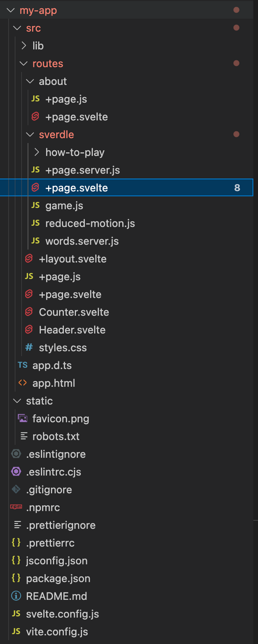Viewport: 258px width, 644px height.
Task: Click modified dot beside sverdle folder
Action: click(x=236, y=134)
